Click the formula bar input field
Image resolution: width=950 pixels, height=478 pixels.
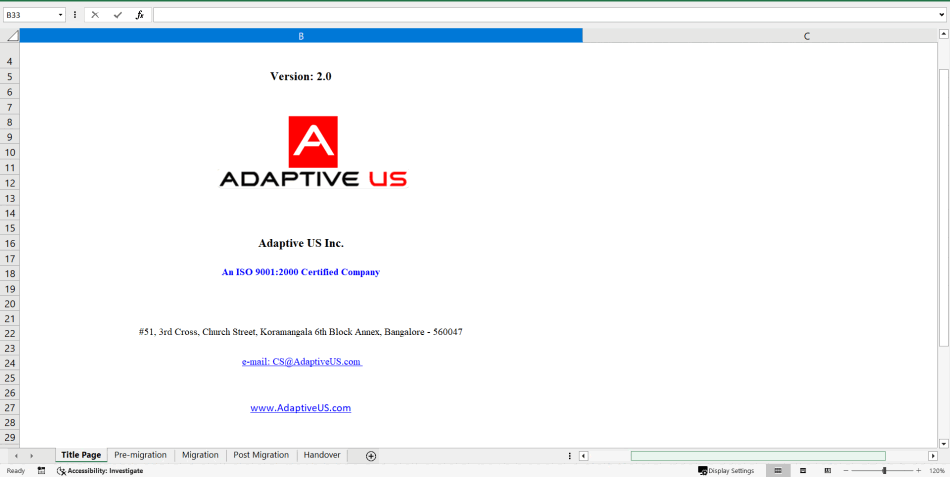coord(540,15)
